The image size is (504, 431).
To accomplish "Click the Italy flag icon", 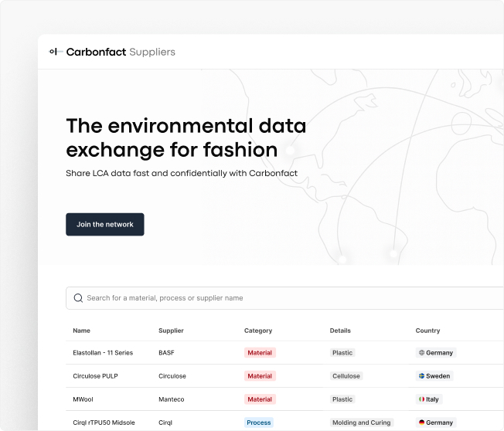I will pos(421,399).
